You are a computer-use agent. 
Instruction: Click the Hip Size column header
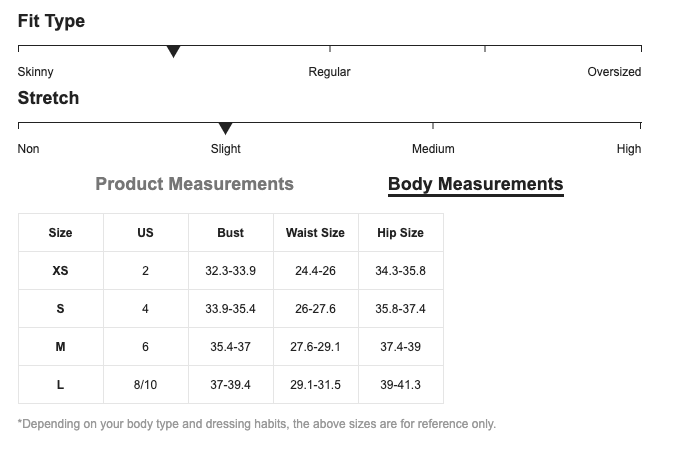tap(400, 233)
